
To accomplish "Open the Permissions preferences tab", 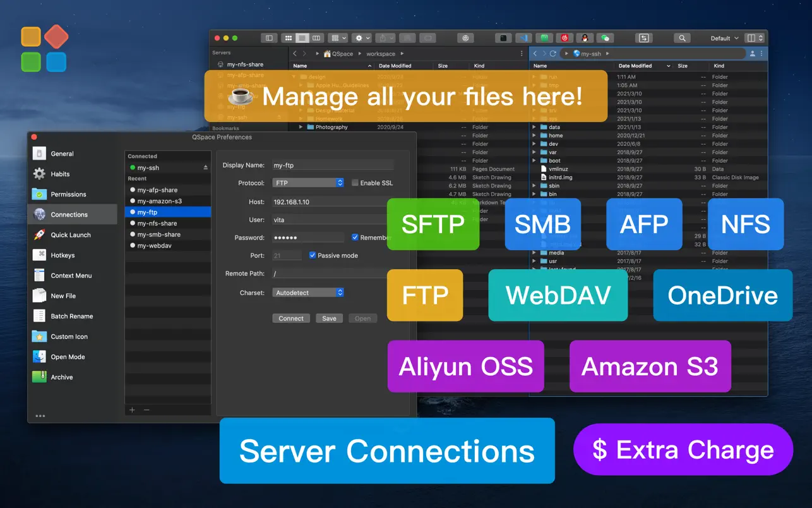I will (73, 194).
